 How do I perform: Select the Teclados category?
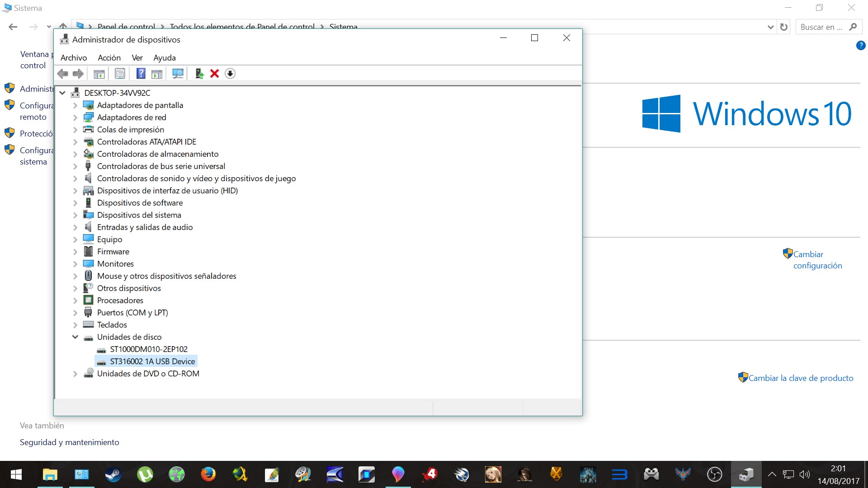click(112, 325)
